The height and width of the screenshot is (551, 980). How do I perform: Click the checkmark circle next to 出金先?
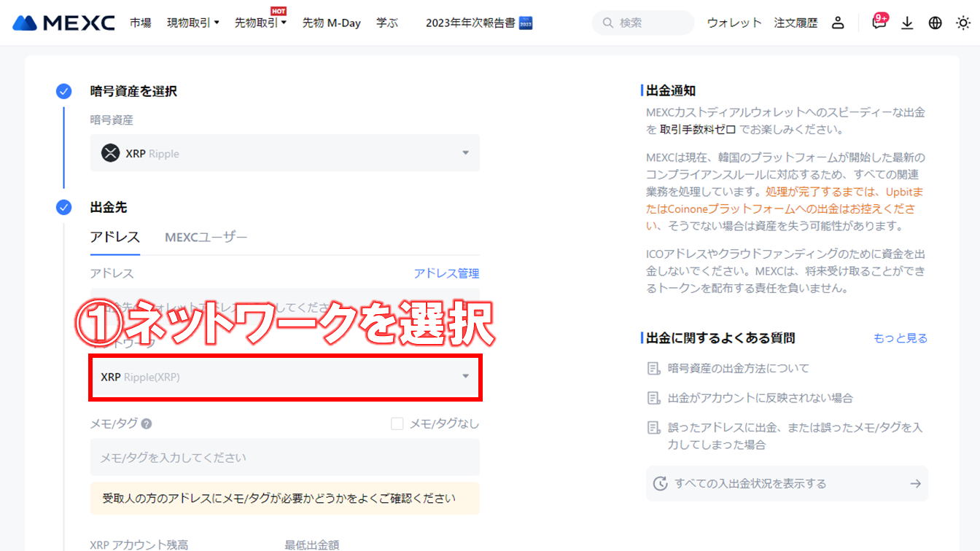tap(63, 207)
